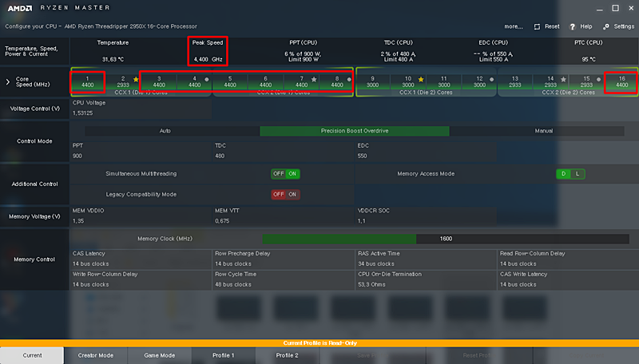Viewport: 639px width, 364px height.
Task: Toggle Legacy Compatibility Mode switch
Action: [x=285, y=195]
